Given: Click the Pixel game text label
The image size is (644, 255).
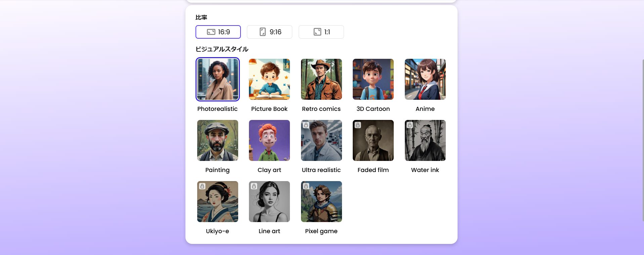Looking at the screenshot, I should click(x=321, y=231).
